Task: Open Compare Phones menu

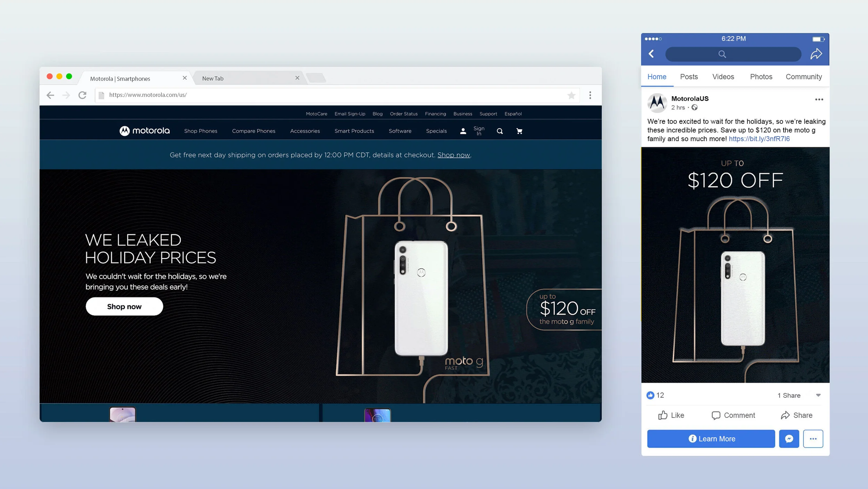Action: 253,131
